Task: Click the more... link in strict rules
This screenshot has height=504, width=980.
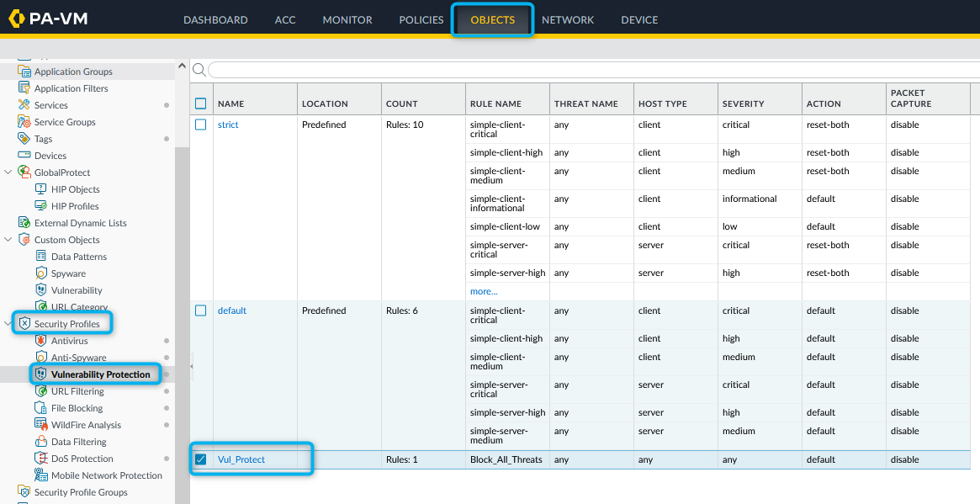Action: coord(483,291)
